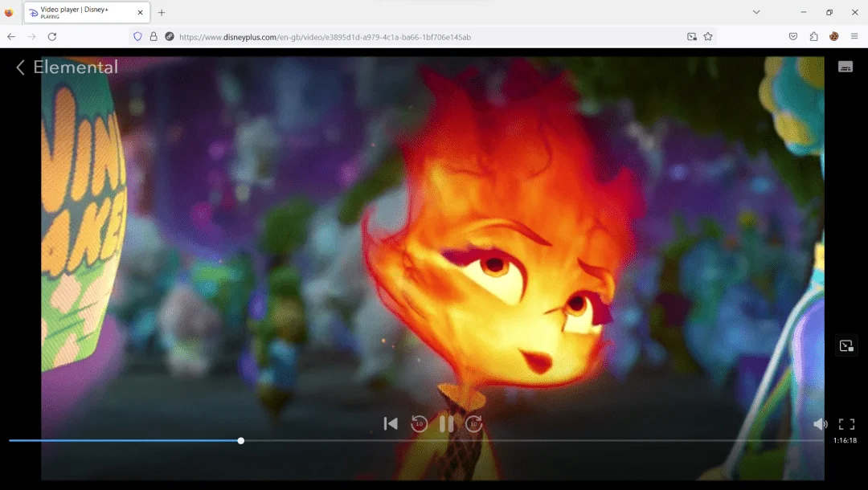868x490 pixels.
Task: Seek later on the progress bar
Action: 531,441
